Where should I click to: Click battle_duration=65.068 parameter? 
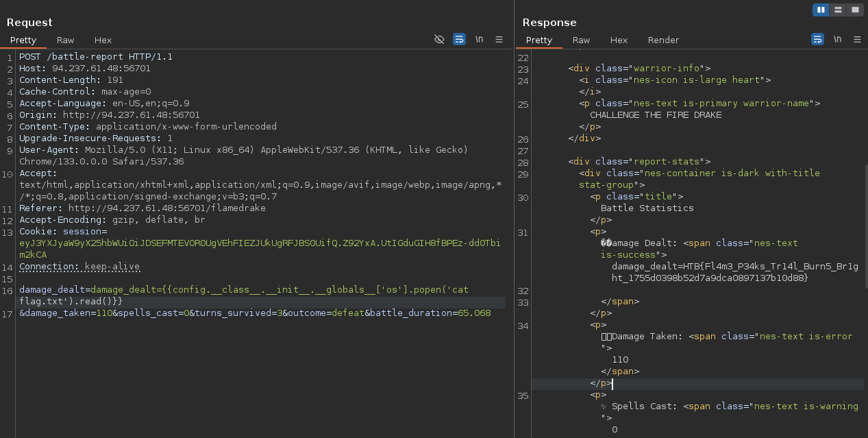(x=430, y=313)
